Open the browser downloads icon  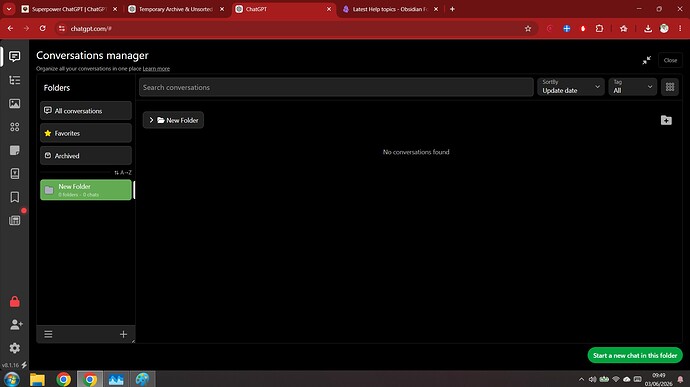pos(648,29)
